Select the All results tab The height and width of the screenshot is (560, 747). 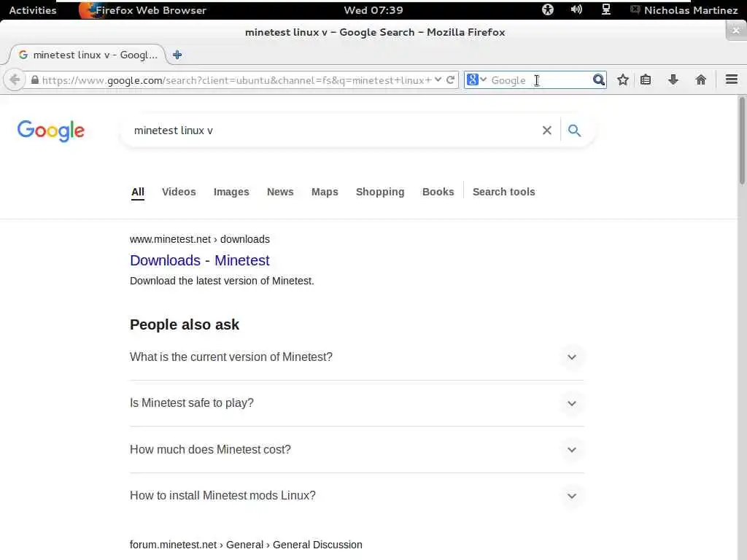(x=138, y=192)
